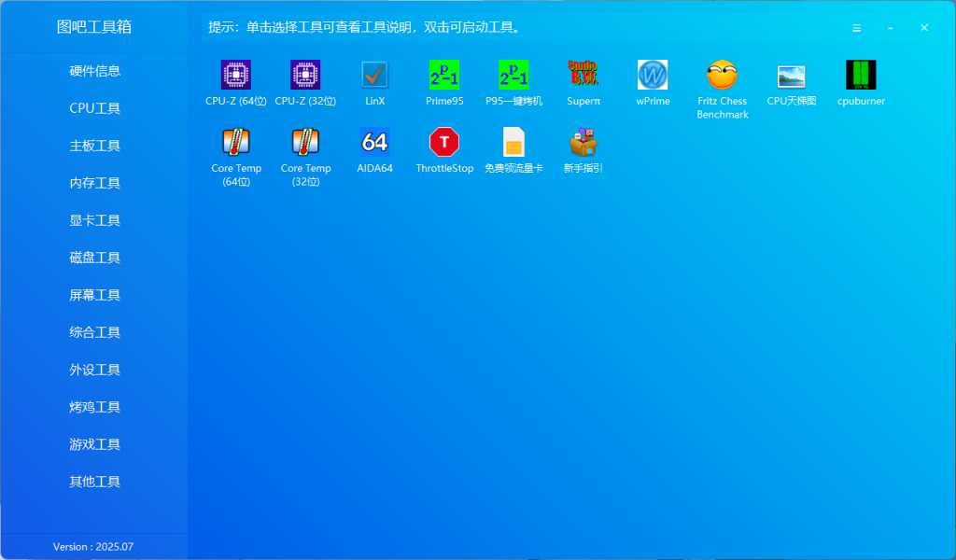Image resolution: width=956 pixels, height=560 pixels.
Task: Select the CPU-Z (32位) tool icon
Action: tap(305, 75)
